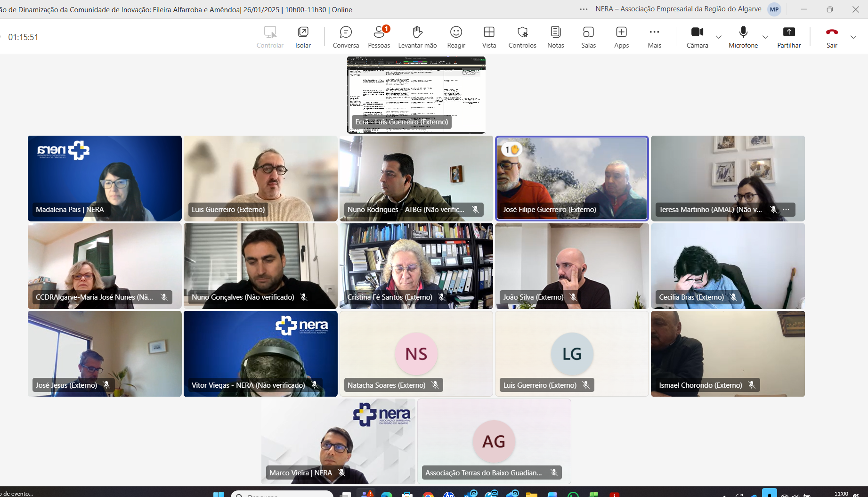
Task: Open the Mais more actions menu
Action: (654, 37)
